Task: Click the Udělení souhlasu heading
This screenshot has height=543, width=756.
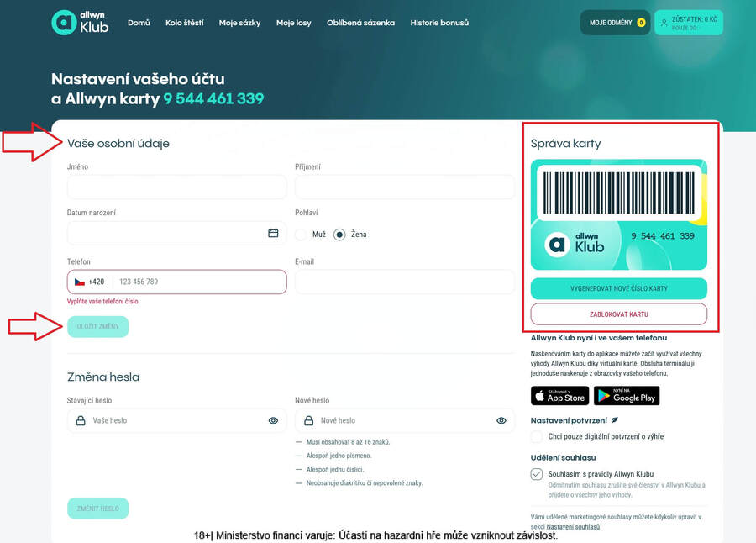Action: tap(563, 457)
